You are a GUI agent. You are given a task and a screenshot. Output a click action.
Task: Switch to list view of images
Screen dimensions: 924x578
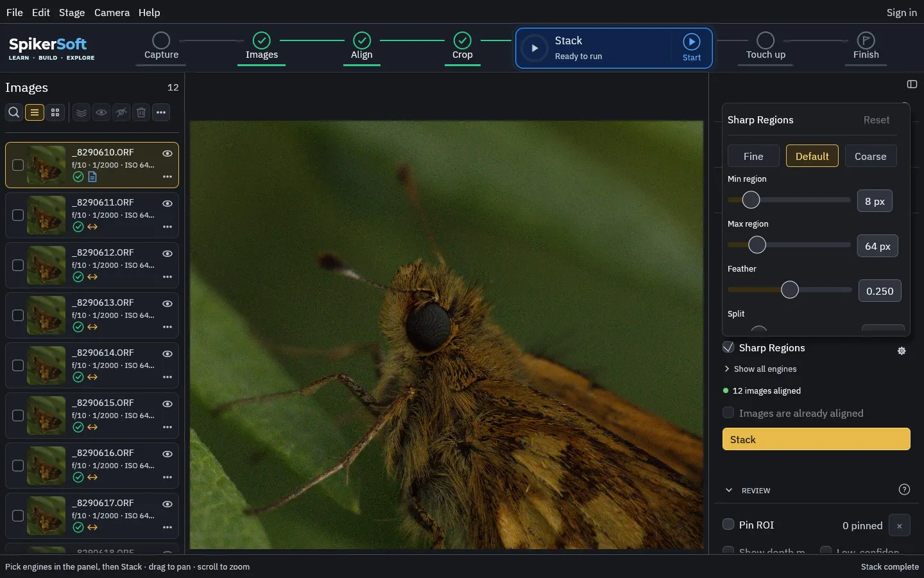[35, 112]
